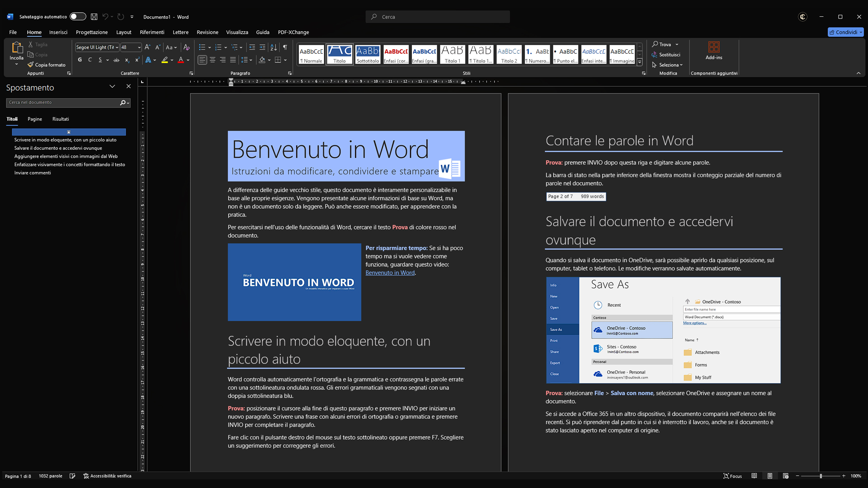Sort the selection with the A-Z sort icon
This screenshot has width=868, height=488.
coord(274,47)
